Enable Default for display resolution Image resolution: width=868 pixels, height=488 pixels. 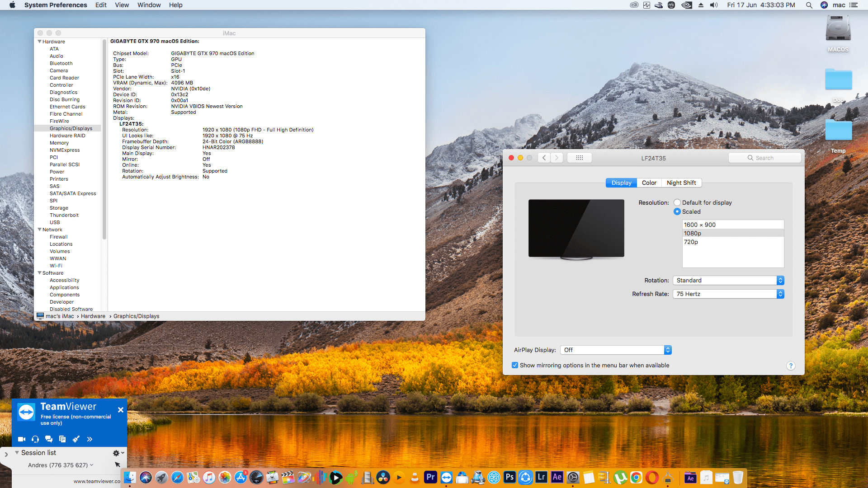coord(677,202)
